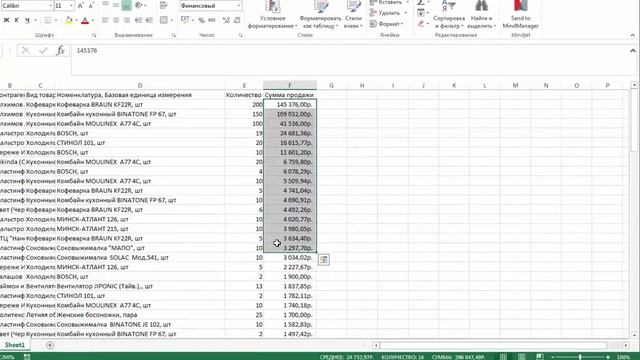Switch to Page Layout view icon
Viewport: 640px width, 360px height.
pos(522,357)
